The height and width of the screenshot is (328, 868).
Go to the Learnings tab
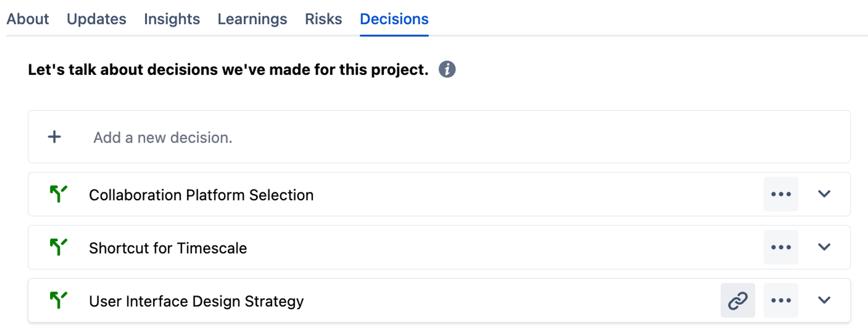[252, 19]
